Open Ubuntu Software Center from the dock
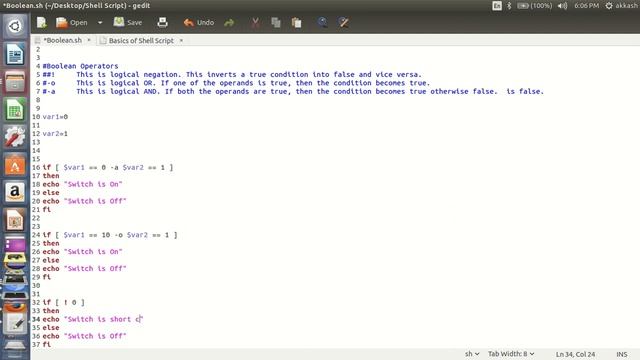640x360 pixels. (x=15, y=164)
